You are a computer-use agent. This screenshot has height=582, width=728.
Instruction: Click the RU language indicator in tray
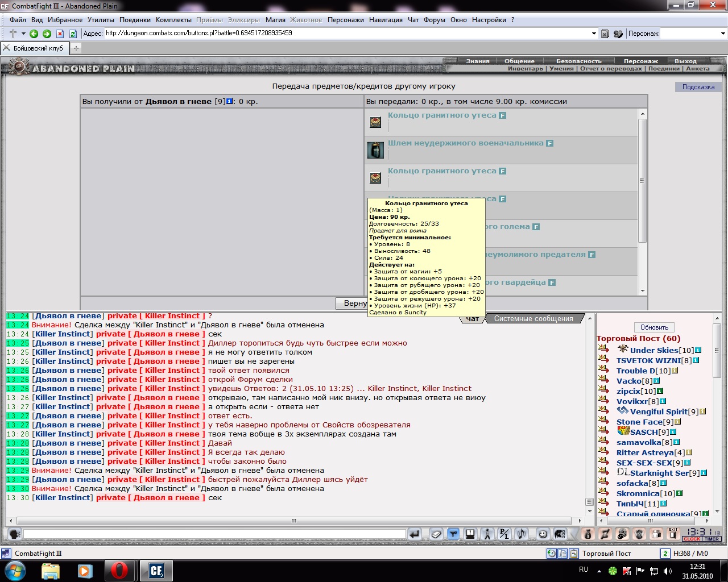584,569
